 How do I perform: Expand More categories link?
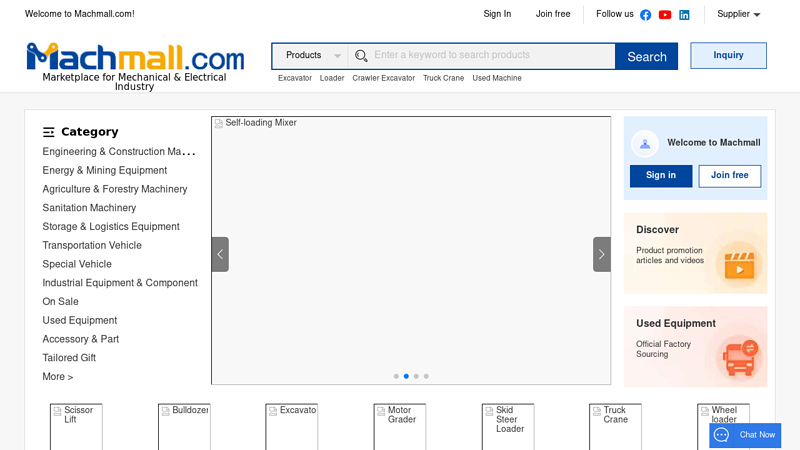tap(58, 377)
